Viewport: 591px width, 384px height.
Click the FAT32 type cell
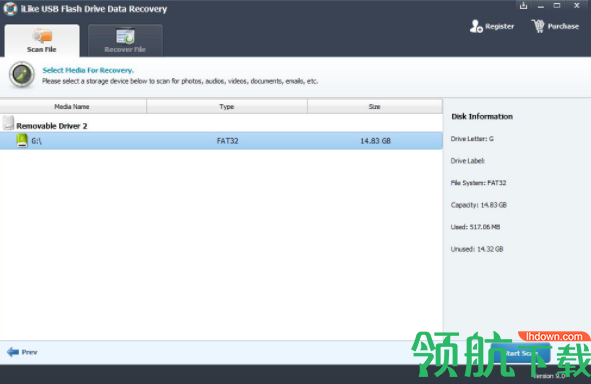(227, 141)
